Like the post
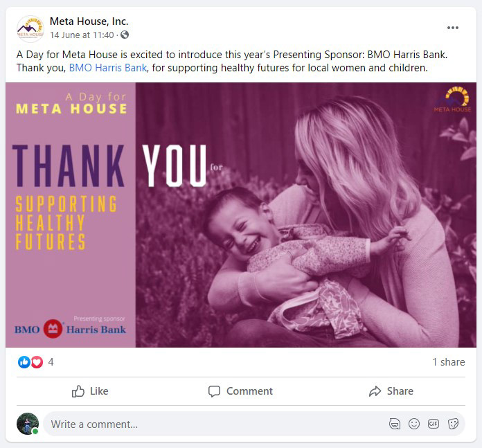 tap(90, 391)
